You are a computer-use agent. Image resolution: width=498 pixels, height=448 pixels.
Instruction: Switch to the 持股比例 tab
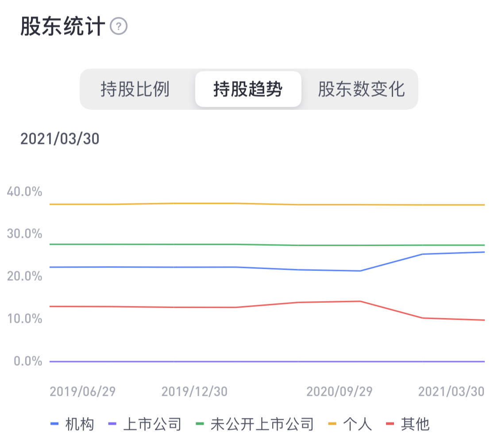135,89
